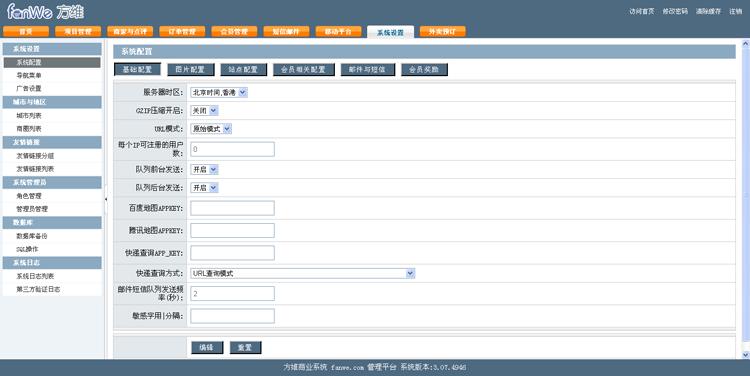
Task: Open 导航菜单 in the sidebar
Action: [x=52, y=75]
